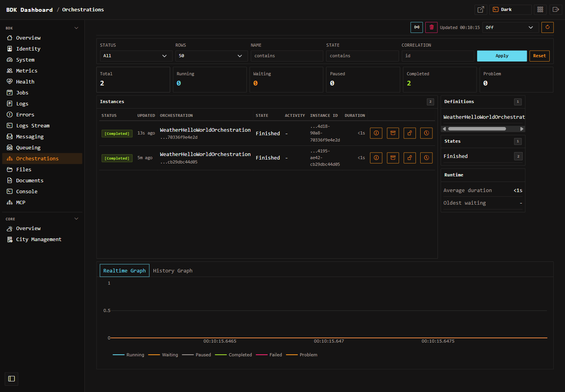Open Logs Stream in sidebar
Screen dimensions: 565x392
(33, 126)
